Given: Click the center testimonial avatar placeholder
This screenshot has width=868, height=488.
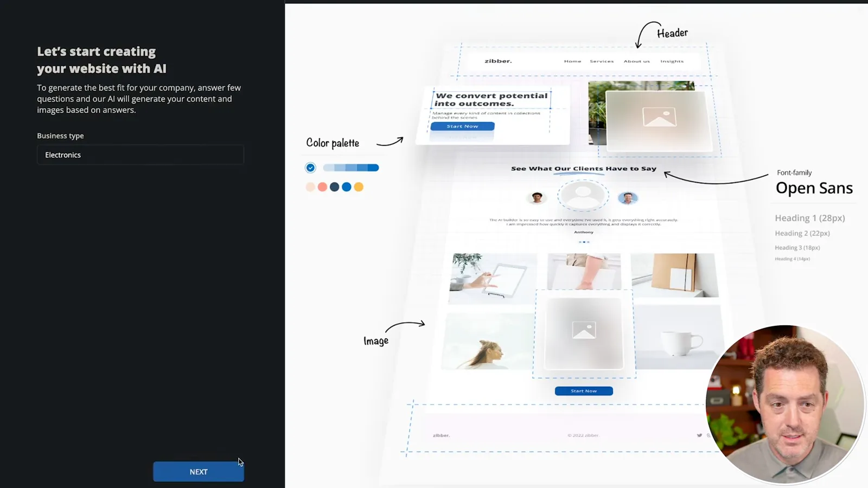Looking at the screenshot, I should pyautogui.click(x=583, y=195).
